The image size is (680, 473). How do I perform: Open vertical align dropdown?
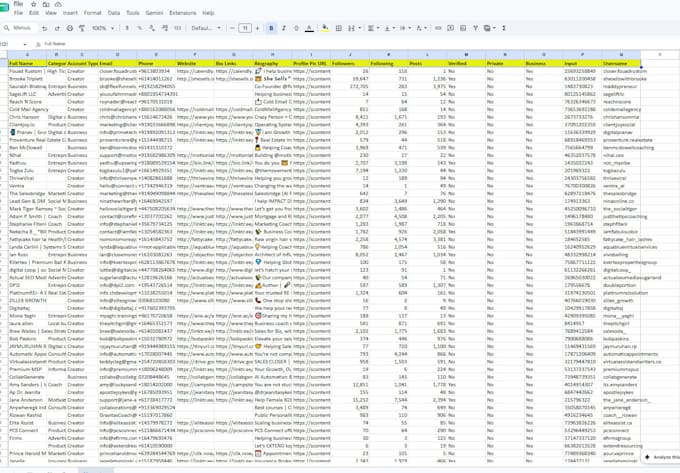tap(389, 28)
